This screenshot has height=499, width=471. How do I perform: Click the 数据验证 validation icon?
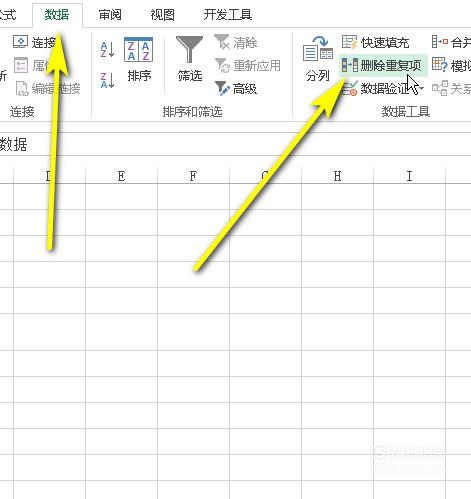click(x=350, y=88)
